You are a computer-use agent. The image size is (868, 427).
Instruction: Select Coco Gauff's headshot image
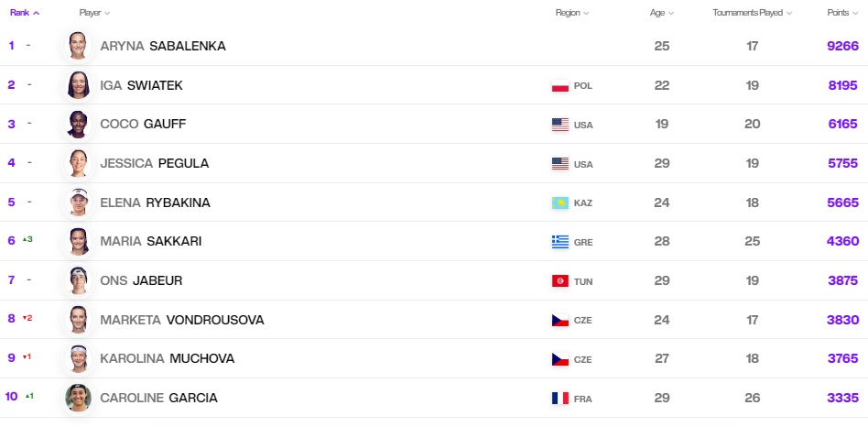pyautogui.click(x=78, y=124)
